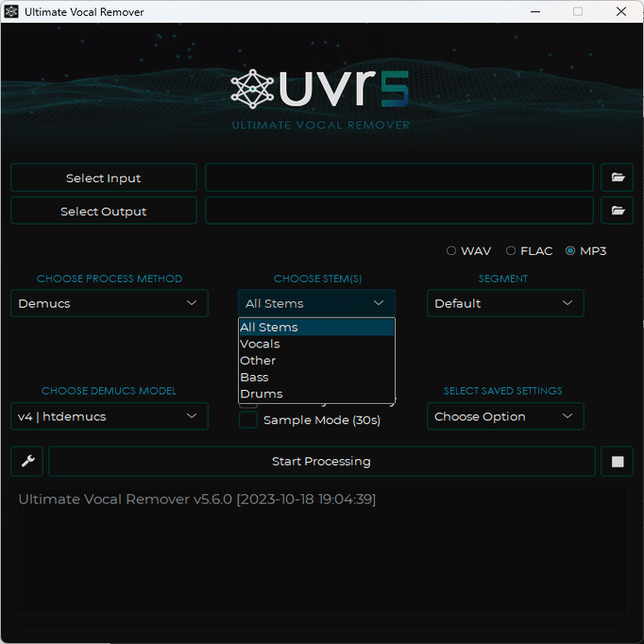The height and width of the screenshot is (644, 644).
Task: Click the Select Input button
Action: [x=104, y=178]
